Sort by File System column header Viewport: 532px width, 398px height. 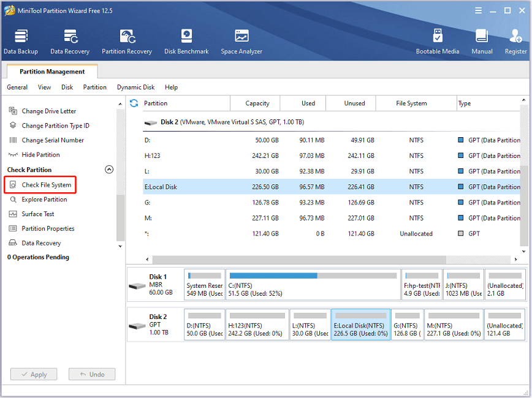coord(416,103)
